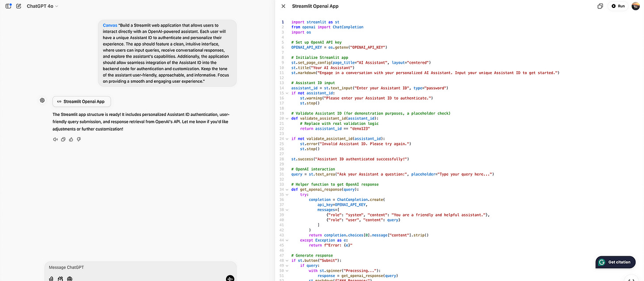Collapse the validate_assistant_id function on line 20
This screenshot has width=644, height=281.
pos(287,118)
